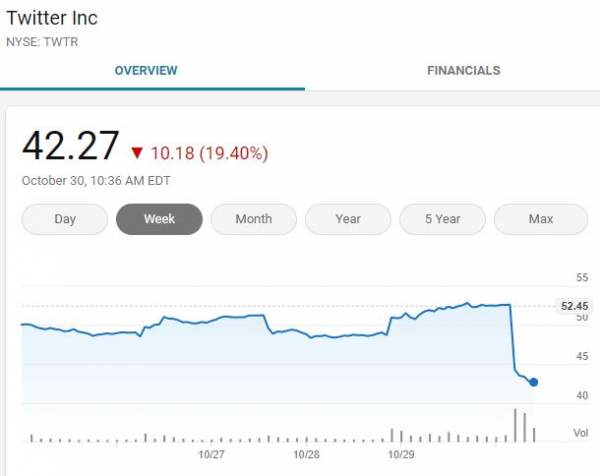This screenshot has width=600, height=476.
Task: Click the 10/29 date axis label
Action: click(x=401, y=453)
